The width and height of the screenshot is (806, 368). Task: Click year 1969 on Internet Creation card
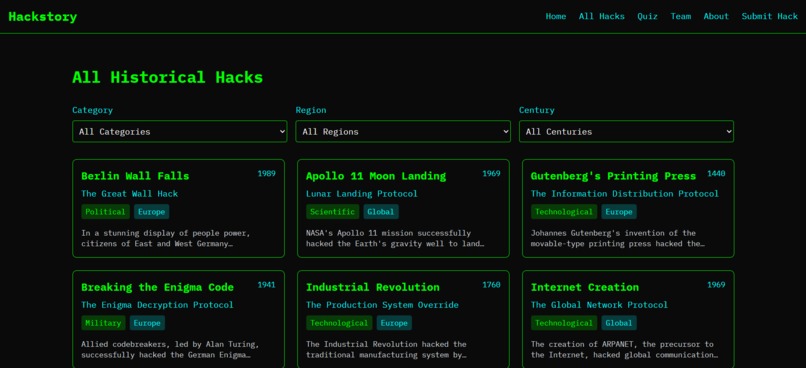pyautogui.click(x=716, y=285)
